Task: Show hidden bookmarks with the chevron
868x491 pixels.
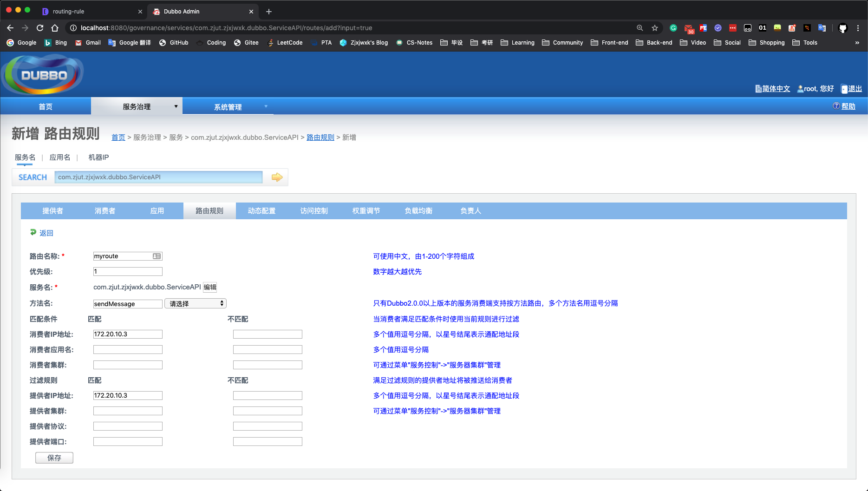Action: pos(857,42)
